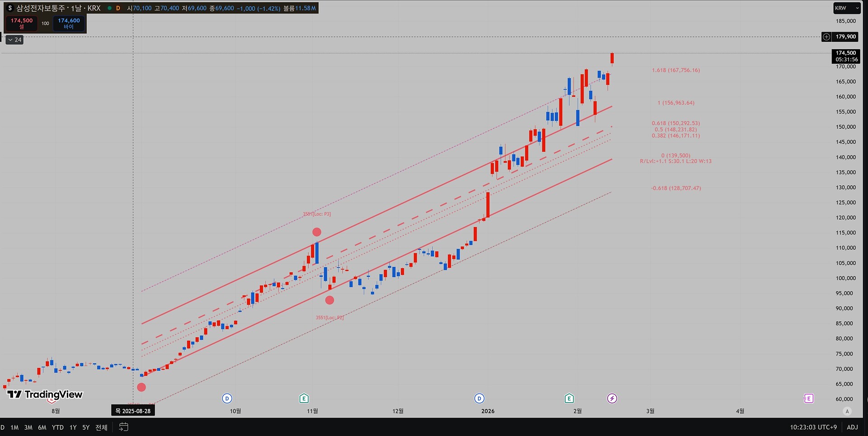Toggle the ADJ adjusted data setting
Screen dimensions: 868x436
click(x=852, y=427)
